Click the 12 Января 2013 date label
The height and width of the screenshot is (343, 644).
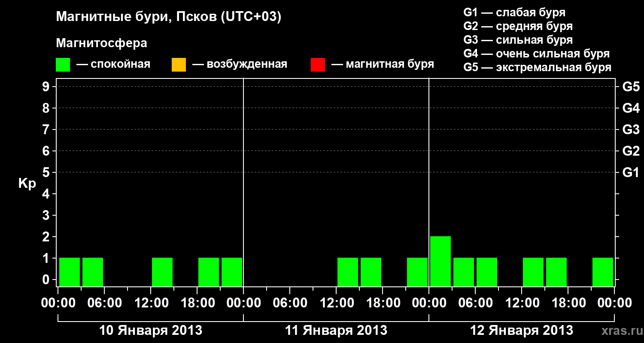[x=522, y=331]
